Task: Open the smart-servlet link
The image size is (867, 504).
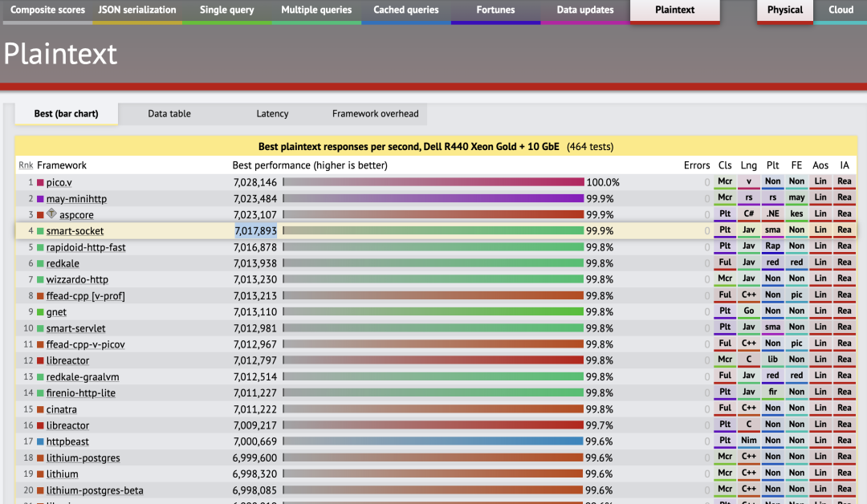Action: tap(75, 328)
